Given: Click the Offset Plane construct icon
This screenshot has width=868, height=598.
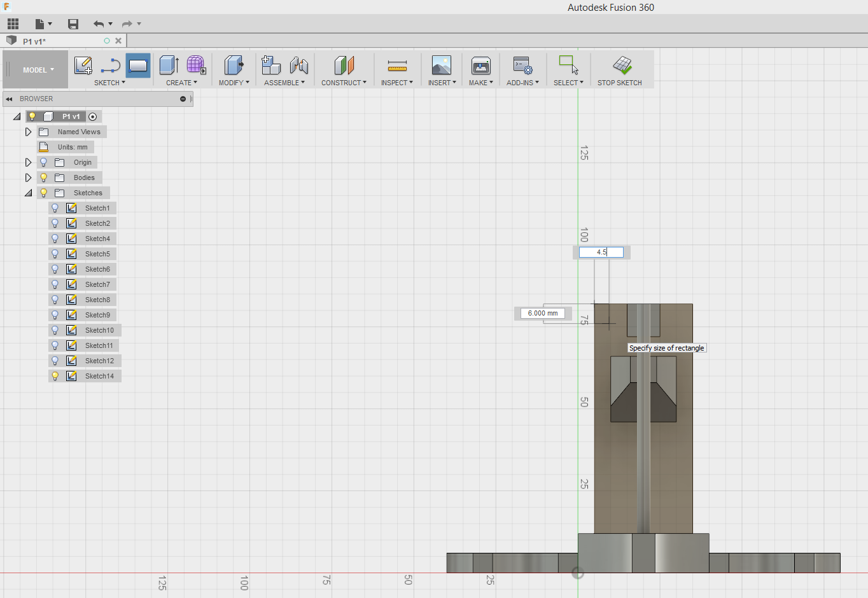Looking at the screenshot, I should click(344, 66).
